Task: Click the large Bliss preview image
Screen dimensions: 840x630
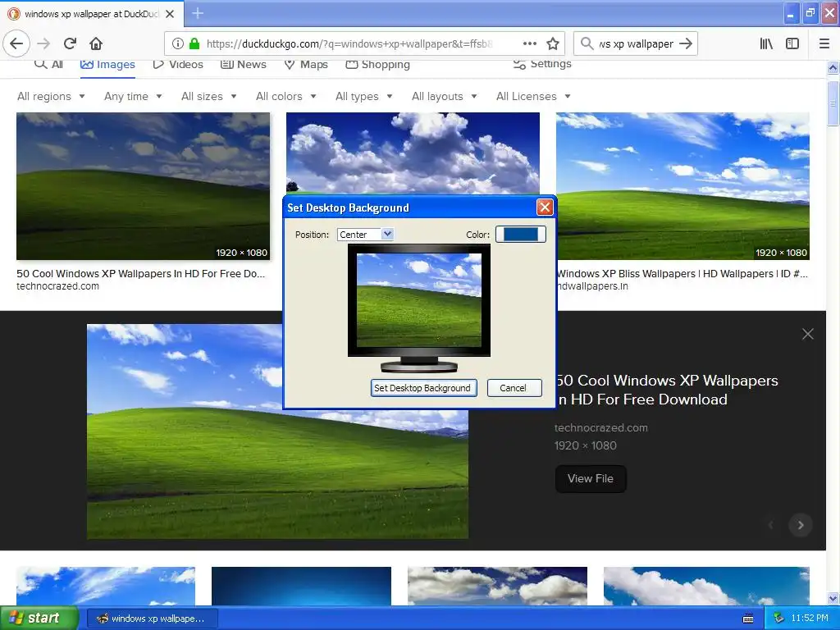Action: point(277,431)
